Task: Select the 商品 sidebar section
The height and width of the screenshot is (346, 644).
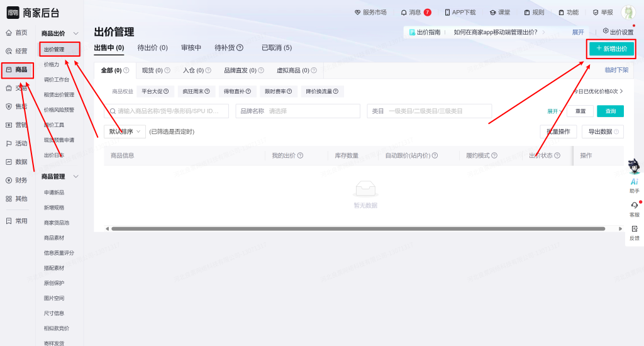Action: coord(16,70)
